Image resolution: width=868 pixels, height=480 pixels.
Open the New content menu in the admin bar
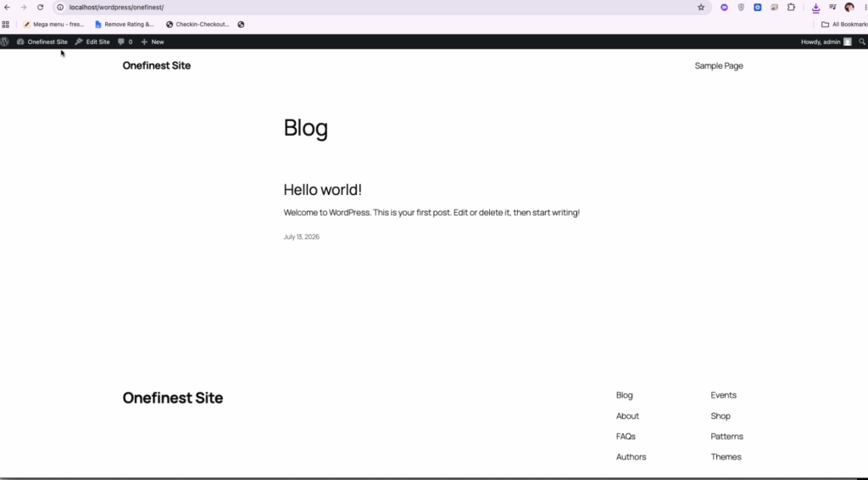153,42
